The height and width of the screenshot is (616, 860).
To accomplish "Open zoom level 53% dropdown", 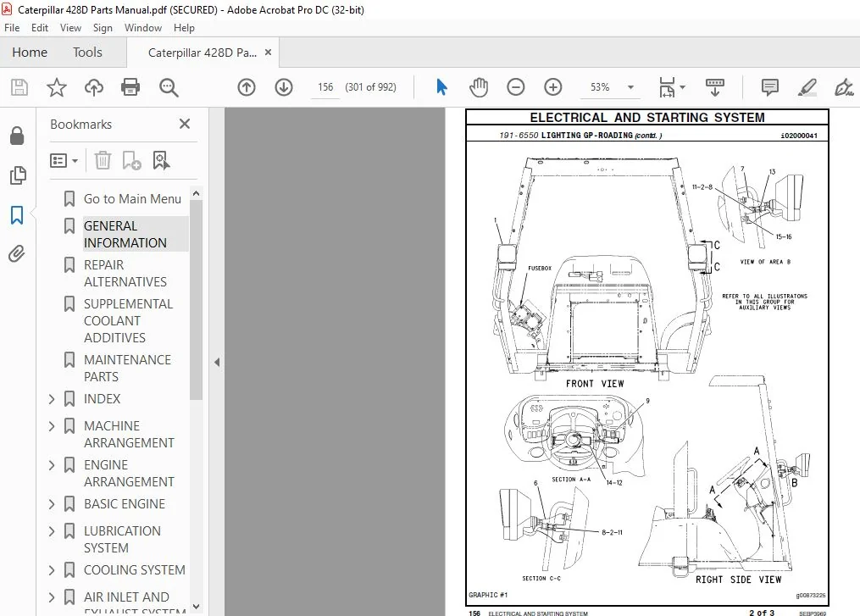I will tap(630, 87).
